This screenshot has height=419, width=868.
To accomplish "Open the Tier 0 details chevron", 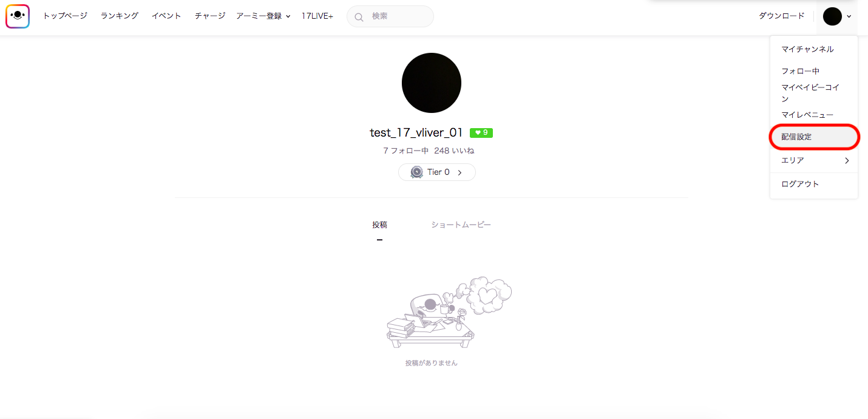I will [459, 172].
